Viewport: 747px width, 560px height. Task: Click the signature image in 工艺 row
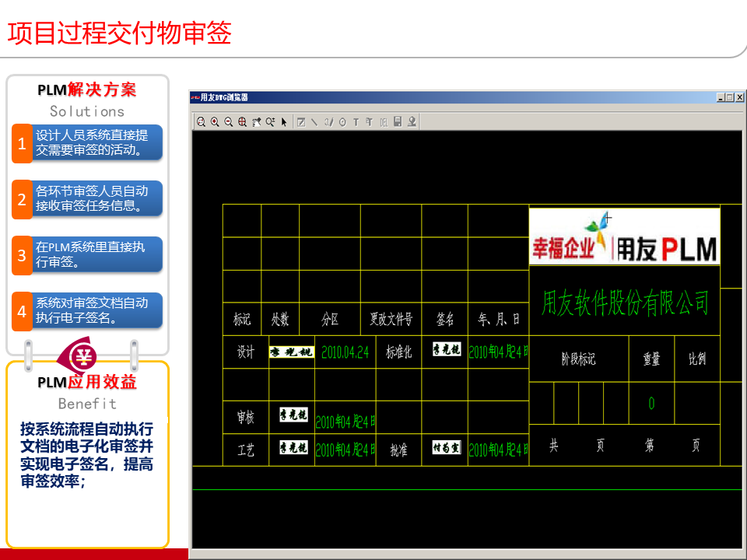293,448
